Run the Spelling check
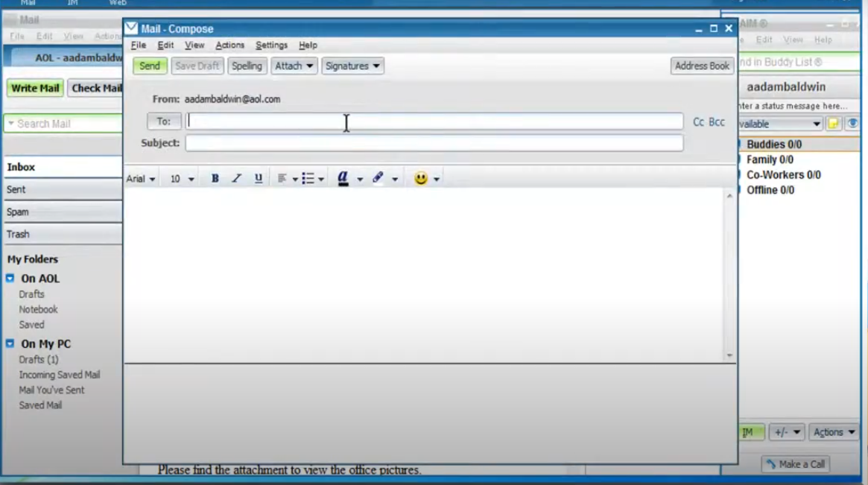 coord(247,66)
